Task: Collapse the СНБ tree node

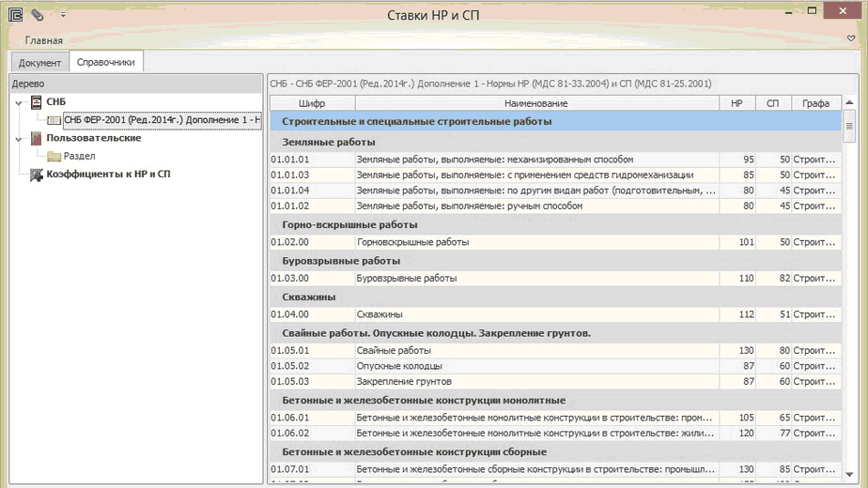Action: click(18, 102)
